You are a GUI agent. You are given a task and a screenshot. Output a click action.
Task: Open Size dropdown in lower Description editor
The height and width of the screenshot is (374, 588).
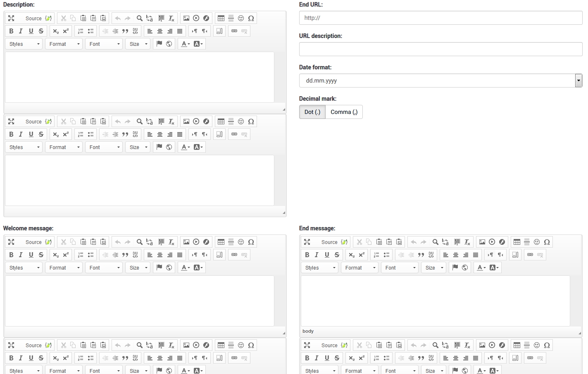pyautogui.click(x=138, y=147)
